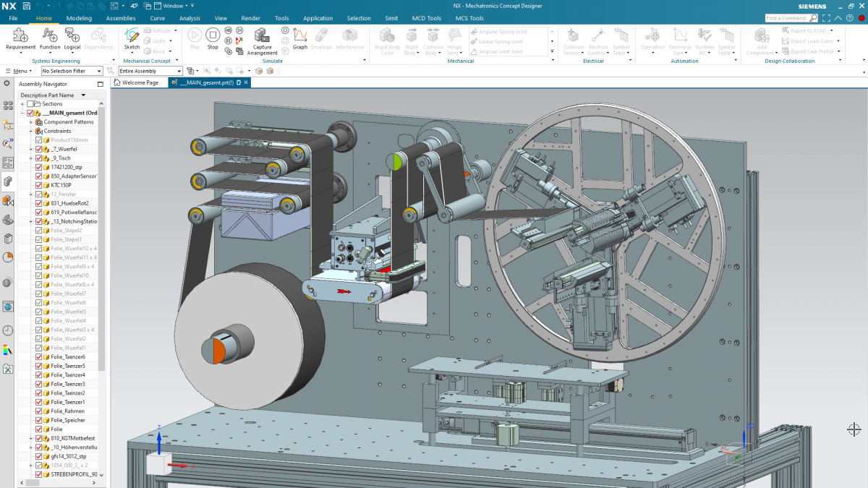Open the Position Control tool
The width and height of the screenshot is (868, 488).
pos(598,42)
